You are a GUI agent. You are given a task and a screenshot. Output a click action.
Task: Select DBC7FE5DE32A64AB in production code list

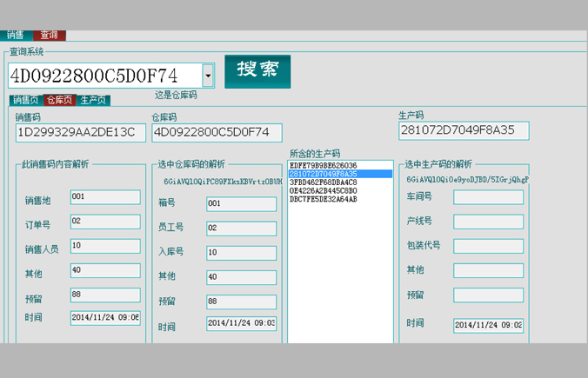(324, 199)
